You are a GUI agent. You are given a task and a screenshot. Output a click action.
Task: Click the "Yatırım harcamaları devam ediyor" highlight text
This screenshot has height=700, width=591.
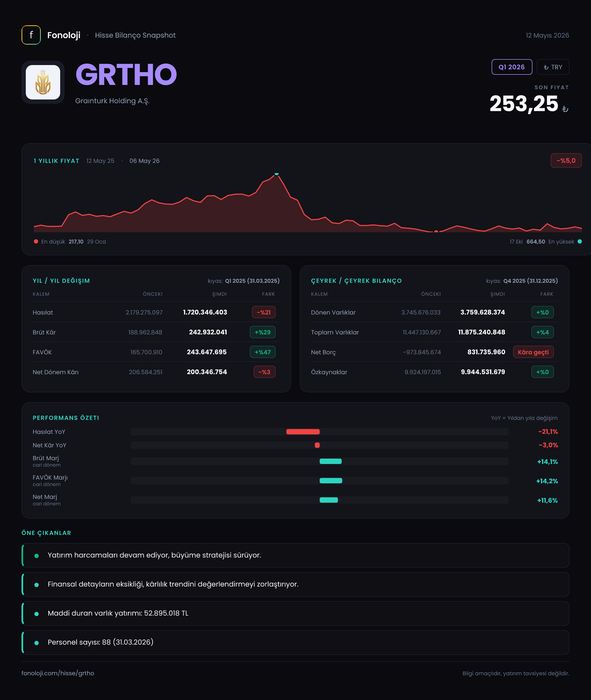tap(154, 555)
